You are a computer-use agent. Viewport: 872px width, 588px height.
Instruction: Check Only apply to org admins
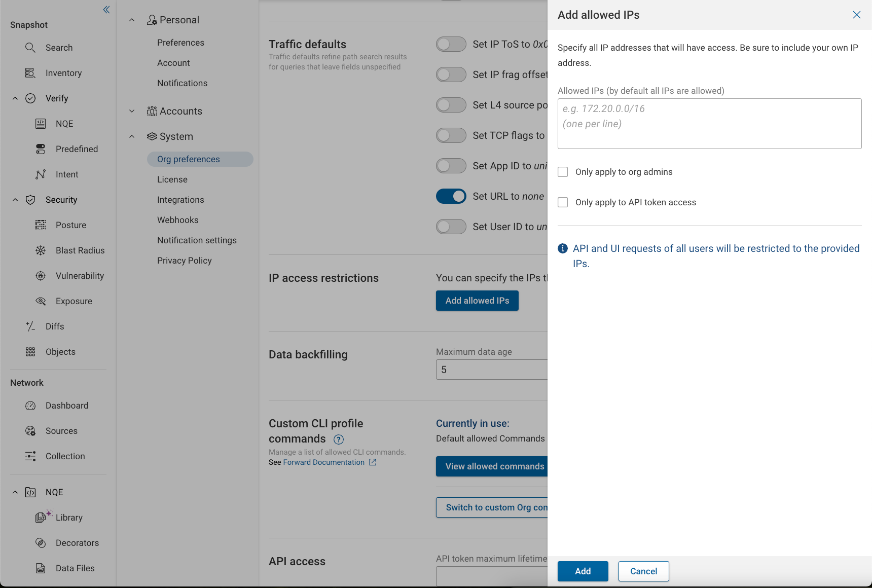click(562, 172)
